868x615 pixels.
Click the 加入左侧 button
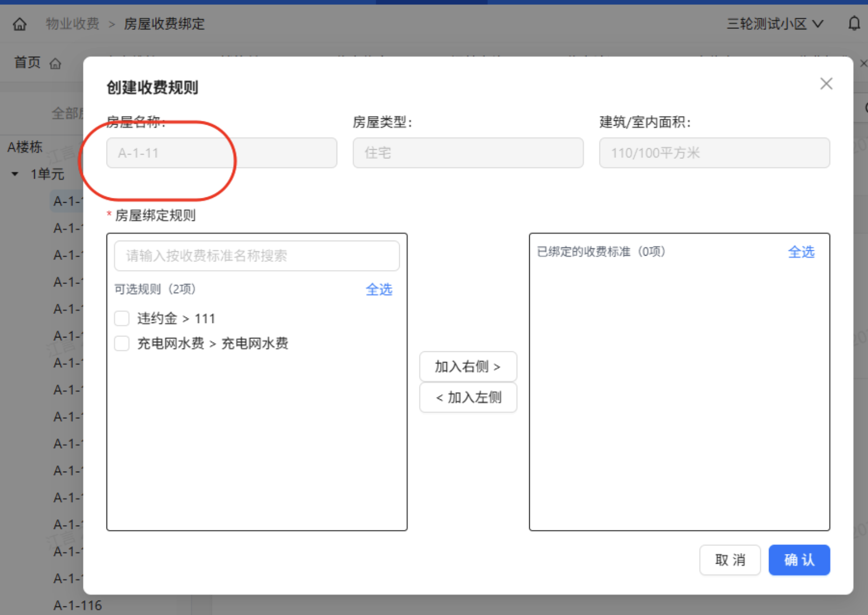(x=468, y=397)
